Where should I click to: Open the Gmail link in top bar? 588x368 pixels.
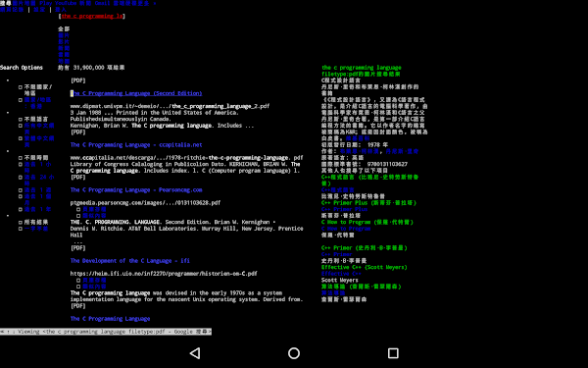pos(102,3)
